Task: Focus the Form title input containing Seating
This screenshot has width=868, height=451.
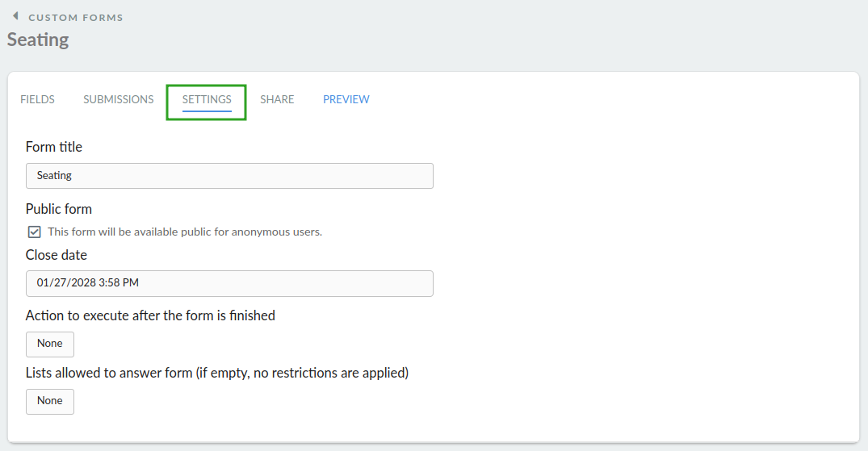Action: pyautogui.click(x=229, y=176)
